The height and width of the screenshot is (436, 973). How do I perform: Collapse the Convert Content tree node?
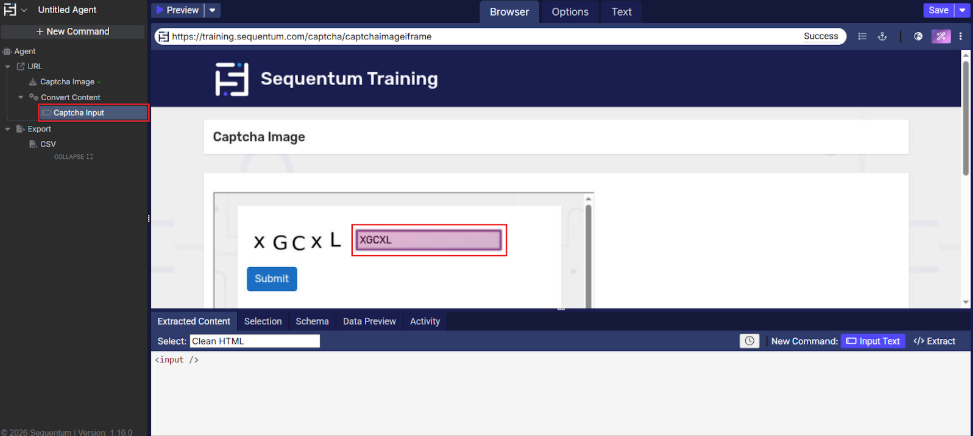[x=21, y=97]
